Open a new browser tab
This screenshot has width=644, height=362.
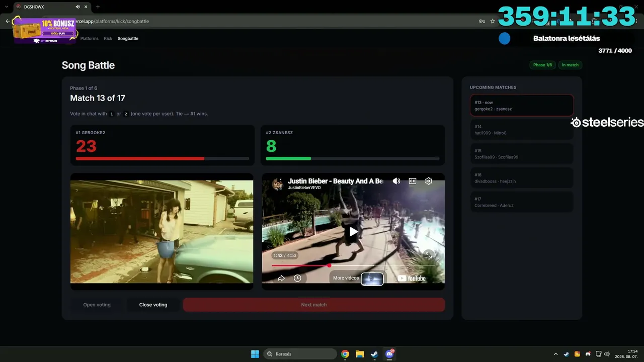click(98, 7)
